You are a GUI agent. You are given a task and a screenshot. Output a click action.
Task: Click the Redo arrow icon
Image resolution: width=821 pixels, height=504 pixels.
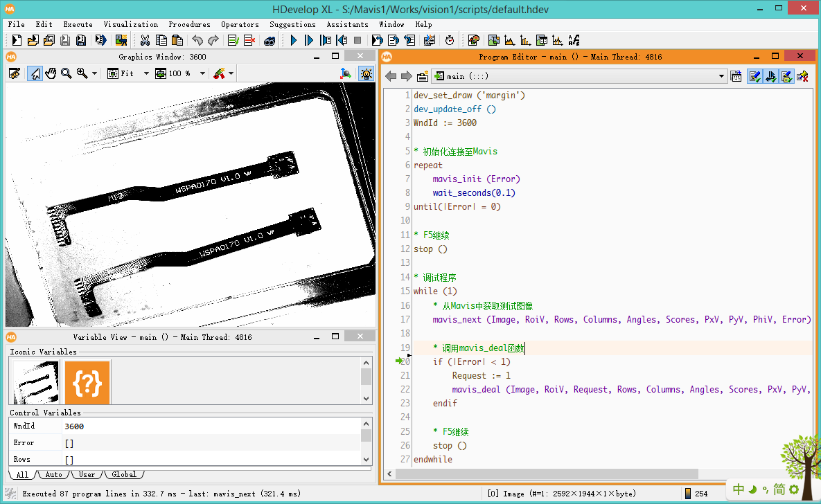(x=213, y=40)
